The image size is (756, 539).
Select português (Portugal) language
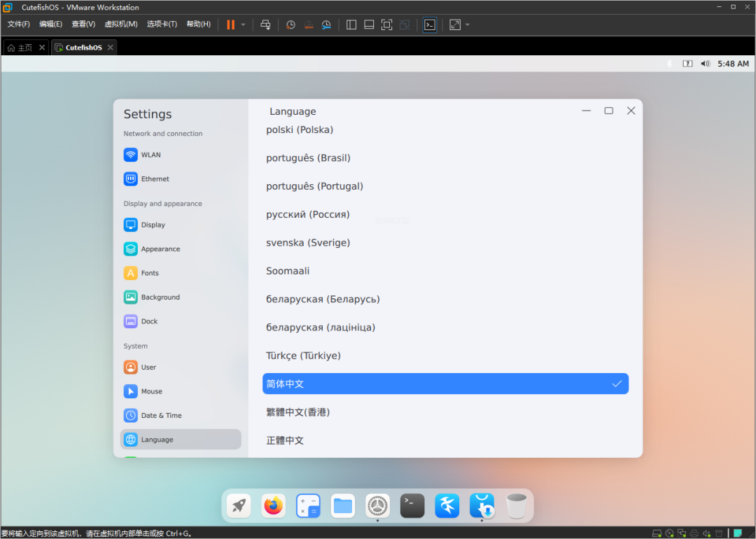(x=445, y=186)
